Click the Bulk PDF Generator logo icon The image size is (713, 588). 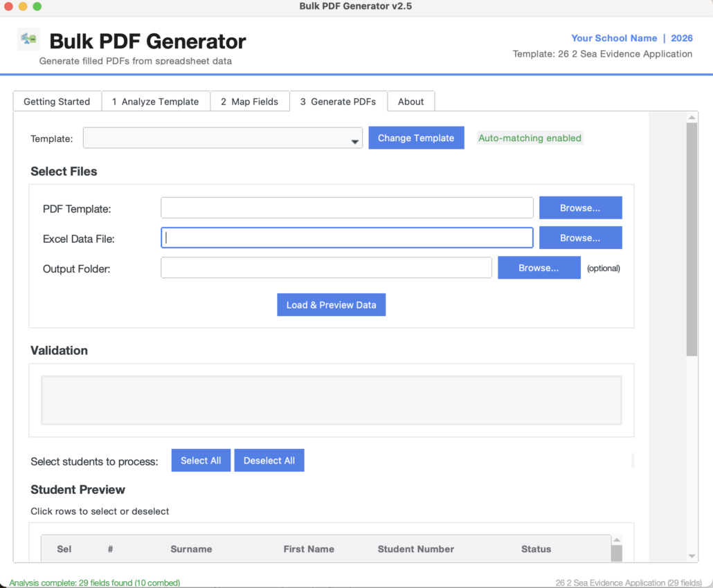[28, 39]
